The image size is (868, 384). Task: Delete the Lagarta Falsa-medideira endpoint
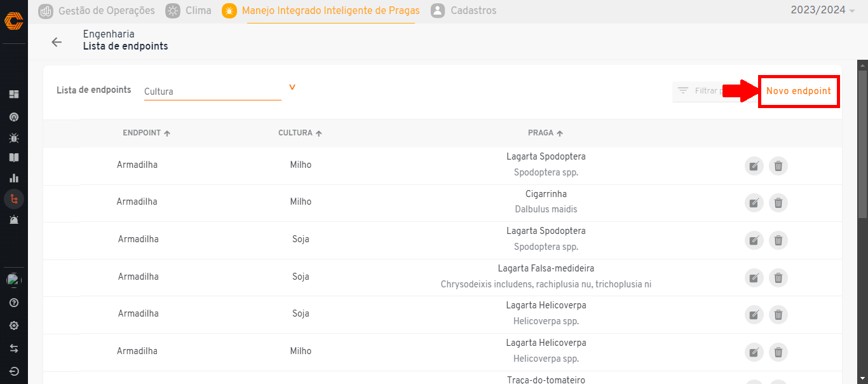(778, 278)
